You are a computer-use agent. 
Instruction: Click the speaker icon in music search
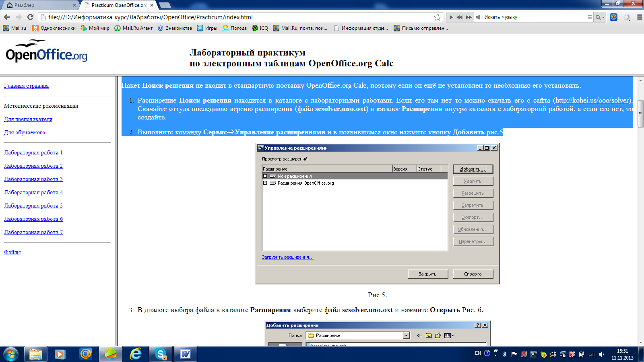pos(479,17)
